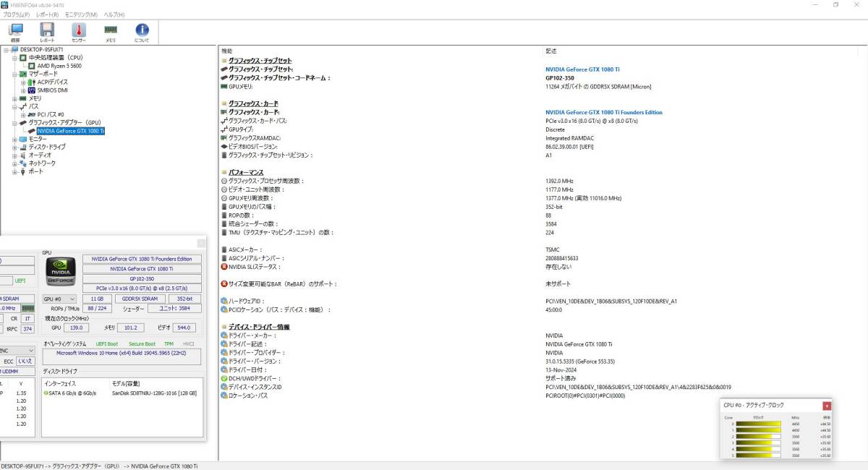Select AMD Ryzen 5 5600 in the tree
The width and height of the screenshot is (868, 470).
[x=59, y=66]
